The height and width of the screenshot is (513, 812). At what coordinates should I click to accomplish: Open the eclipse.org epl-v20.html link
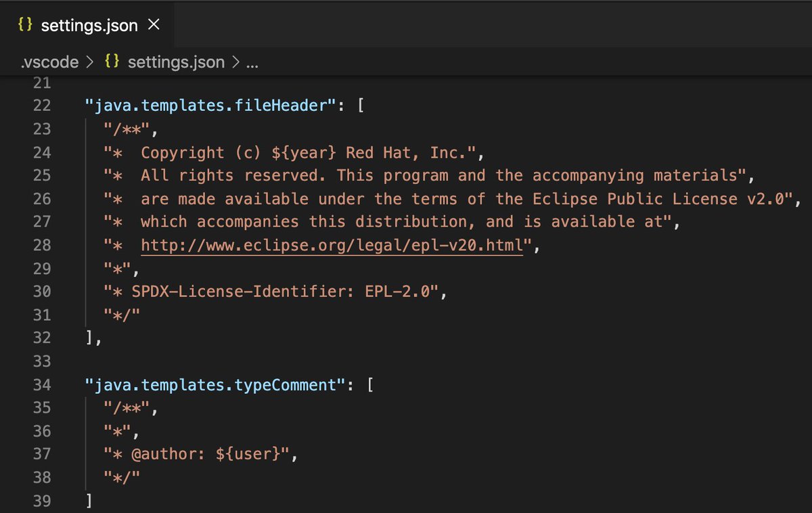pyautogui.click(x=332, y=246)
